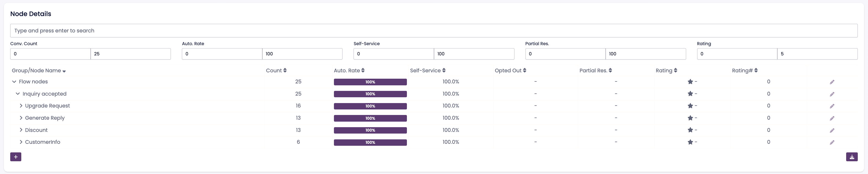Click the Discount row's 100% auto rate bar
Screen dimensions: 868x174
pos(370,130)
